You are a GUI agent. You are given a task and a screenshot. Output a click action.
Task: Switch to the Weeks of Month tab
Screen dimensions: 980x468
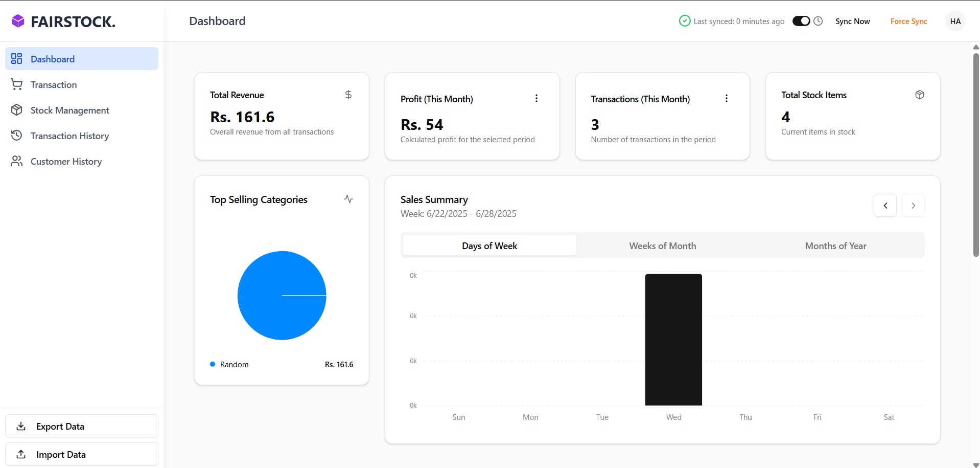coord(662,246)
